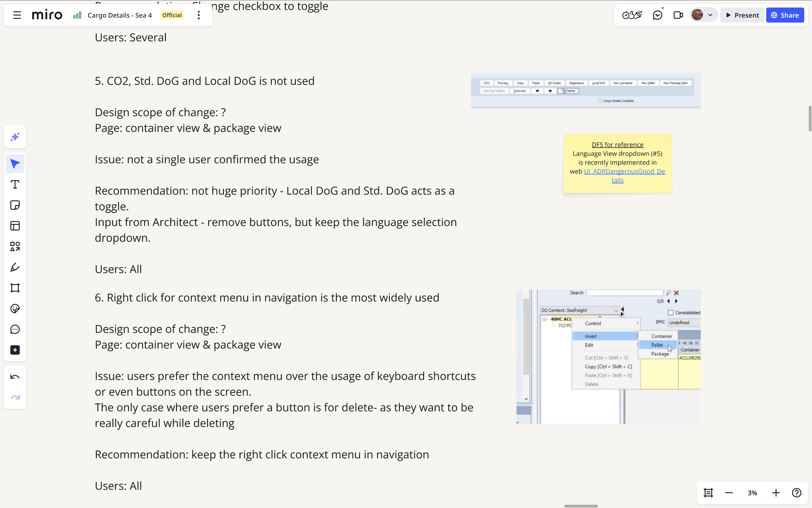Click the horizontal scrollbar thumb
This screenshot has width=812, height=508.
click(581, 506)
